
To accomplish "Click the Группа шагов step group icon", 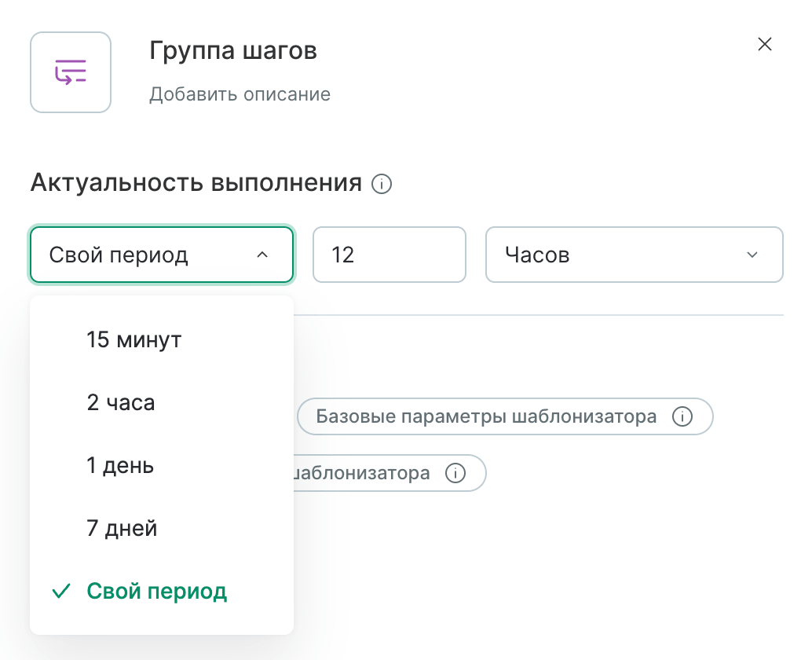I will coord(71,71).
